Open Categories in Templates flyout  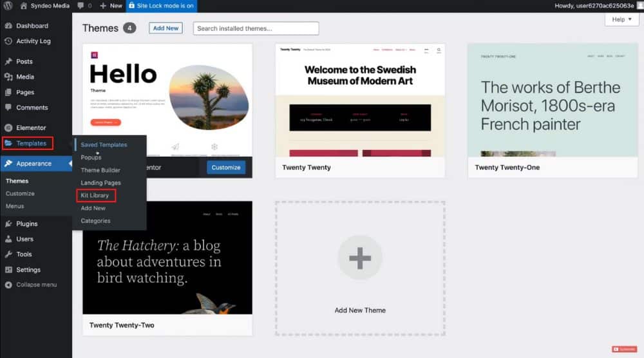tap(95, 221)
